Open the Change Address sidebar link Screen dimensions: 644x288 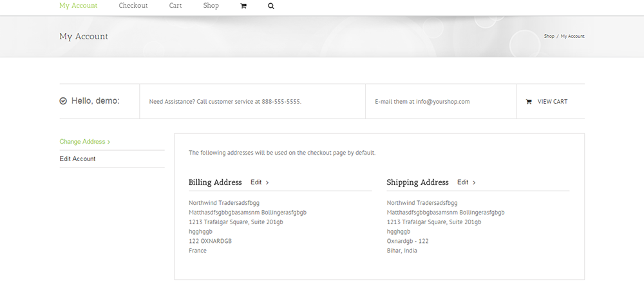click(82, 142)
